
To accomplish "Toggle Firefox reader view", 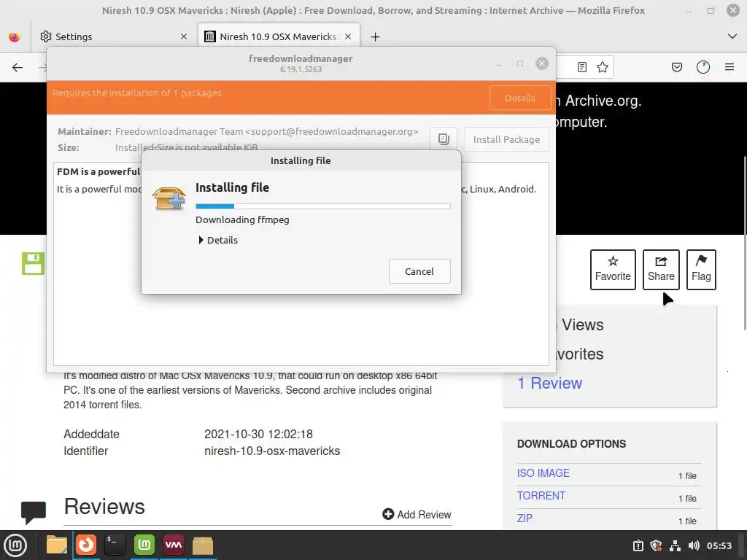I will (581, 67).
